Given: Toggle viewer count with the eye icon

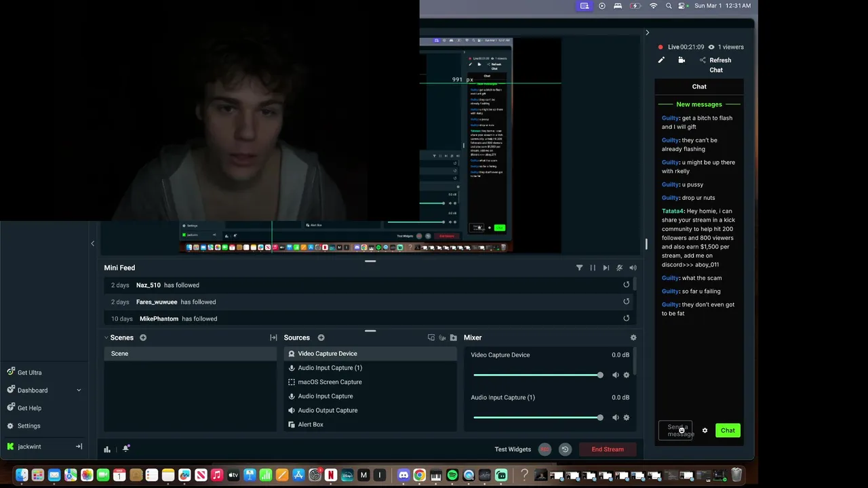Looking at the screenshot, I should click(711, 47).
